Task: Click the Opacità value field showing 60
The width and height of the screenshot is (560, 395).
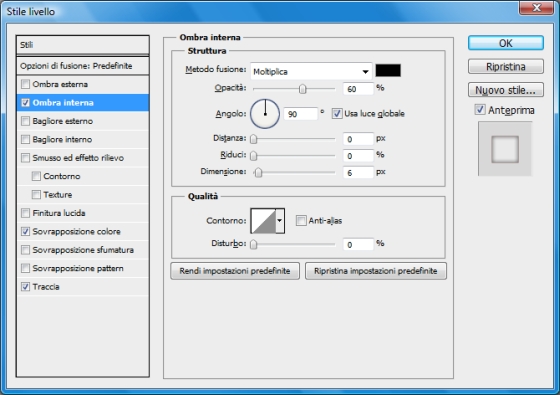Action: [358, 89]
